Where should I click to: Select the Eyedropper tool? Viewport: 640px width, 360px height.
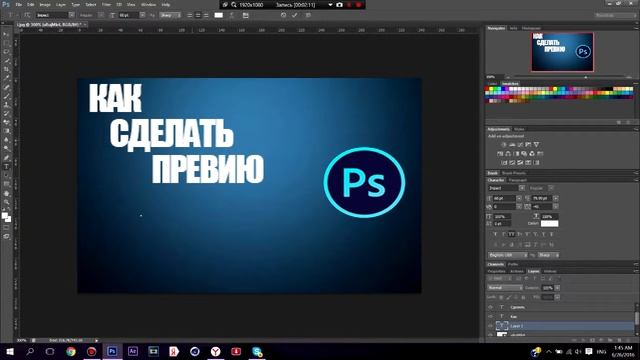point(7,77)
